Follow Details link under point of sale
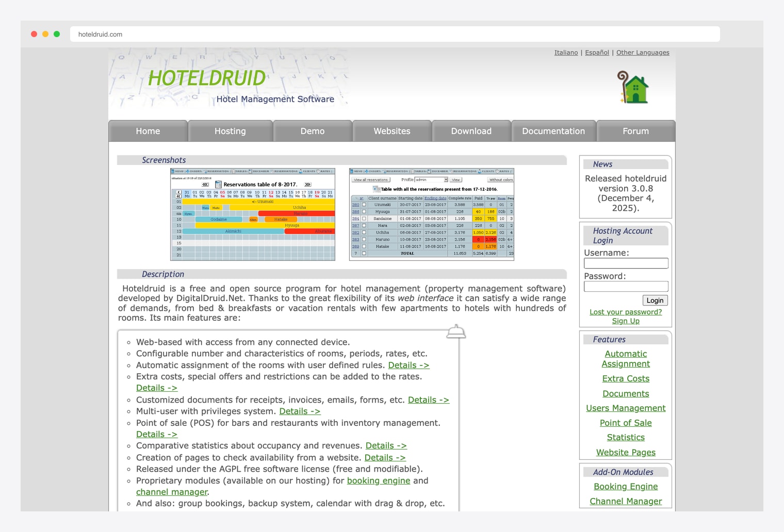784x532 pixels. tap(157, 434)
